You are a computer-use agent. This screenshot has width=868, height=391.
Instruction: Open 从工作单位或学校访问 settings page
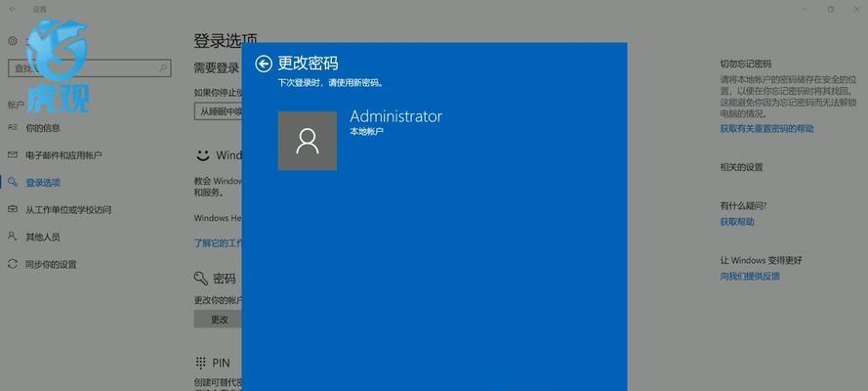pyautogui.click(x=68, y=209)
